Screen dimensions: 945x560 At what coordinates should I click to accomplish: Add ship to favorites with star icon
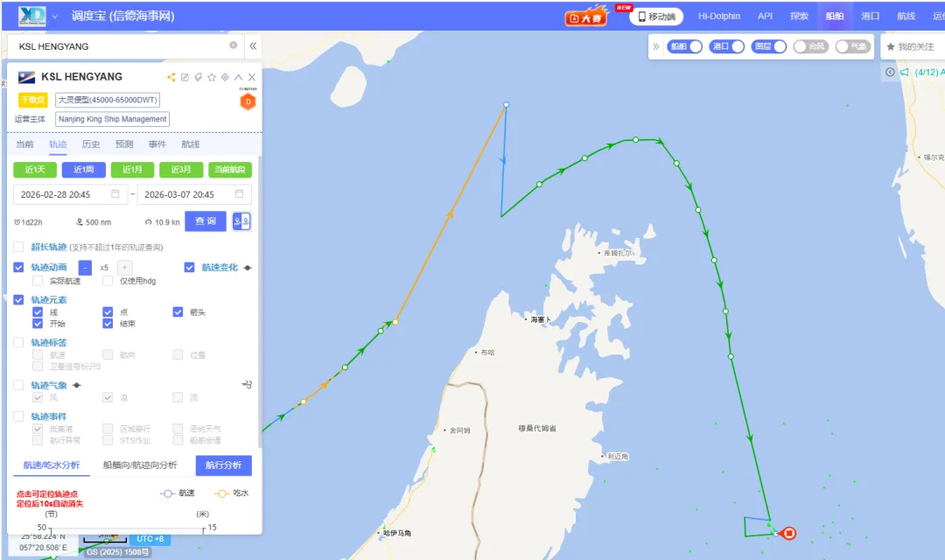pos(212,77)
